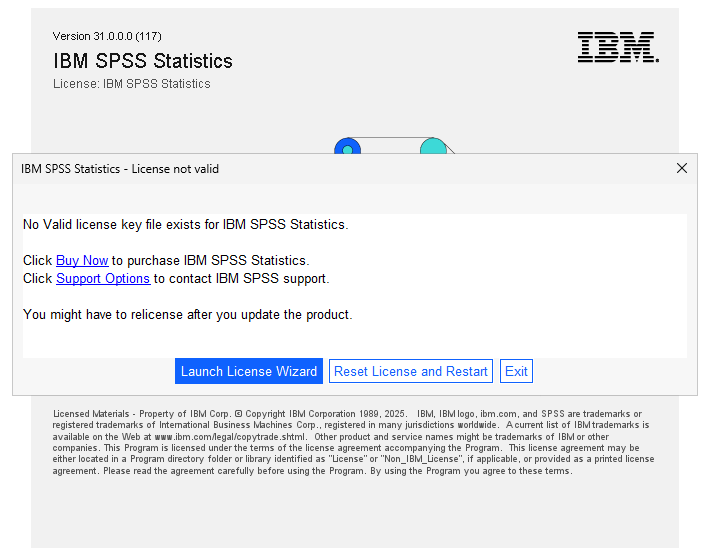Click the Exit button

point(516,371)
